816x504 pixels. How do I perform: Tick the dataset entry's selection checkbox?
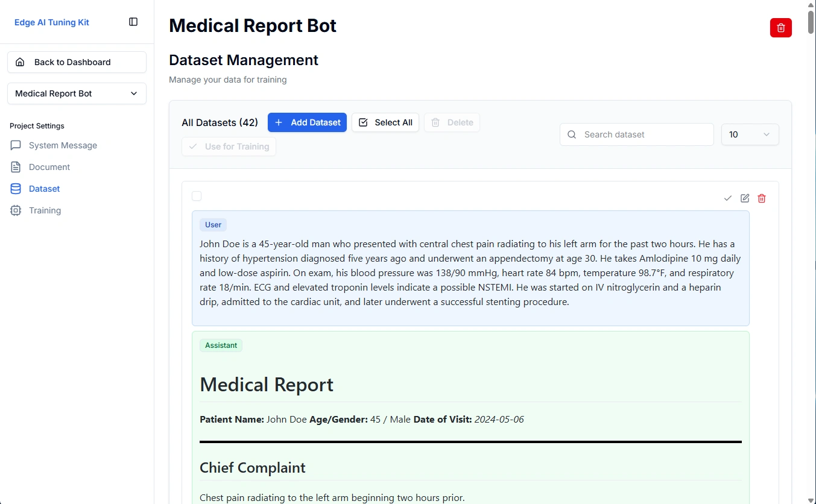[x=197, y=195]
